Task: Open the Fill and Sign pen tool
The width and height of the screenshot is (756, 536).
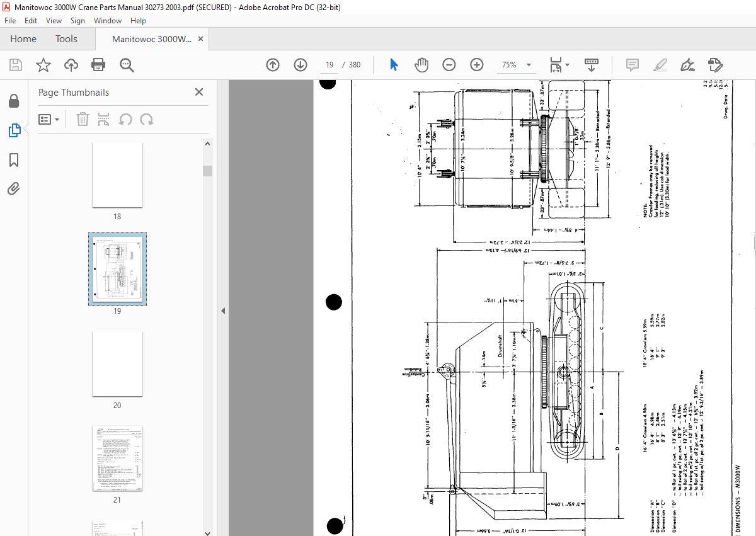Action: tap(688, 65)
